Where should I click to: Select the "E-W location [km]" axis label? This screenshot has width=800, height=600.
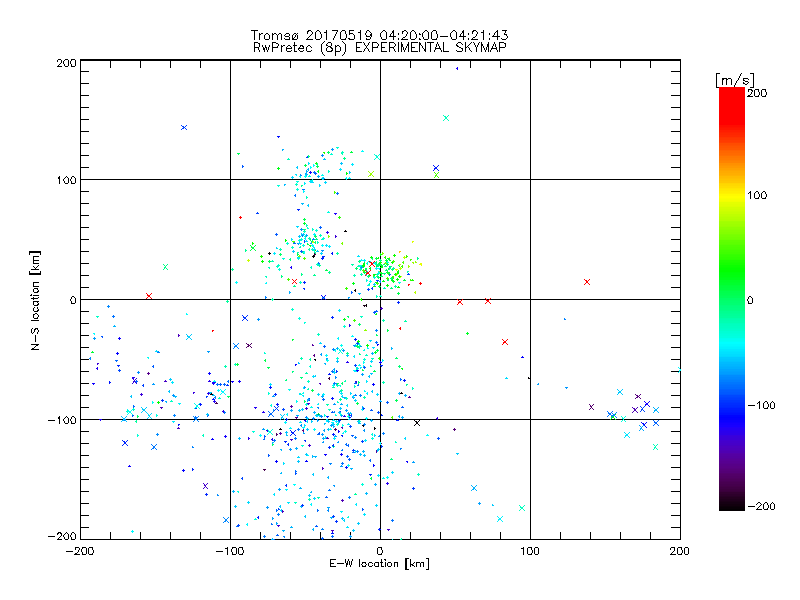click(x=379, y=563)
